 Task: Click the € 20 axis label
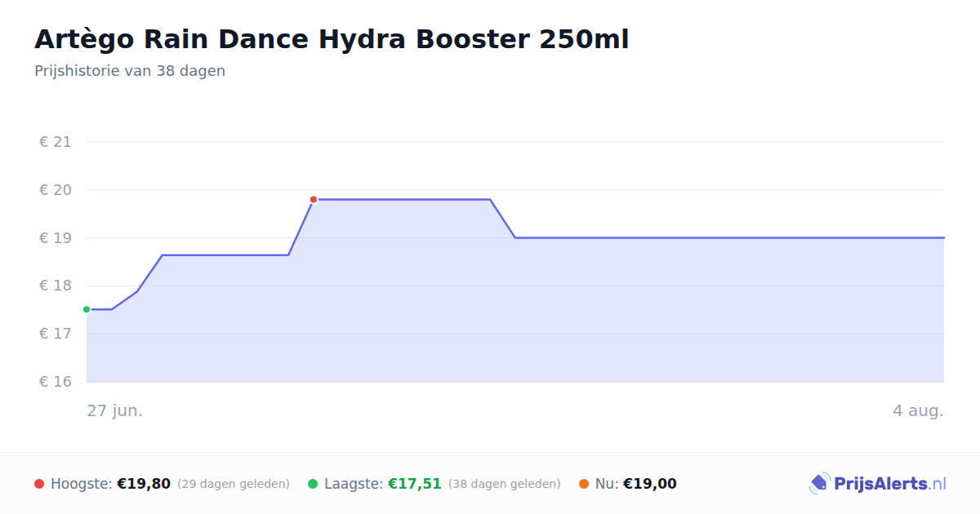[56, 190]
